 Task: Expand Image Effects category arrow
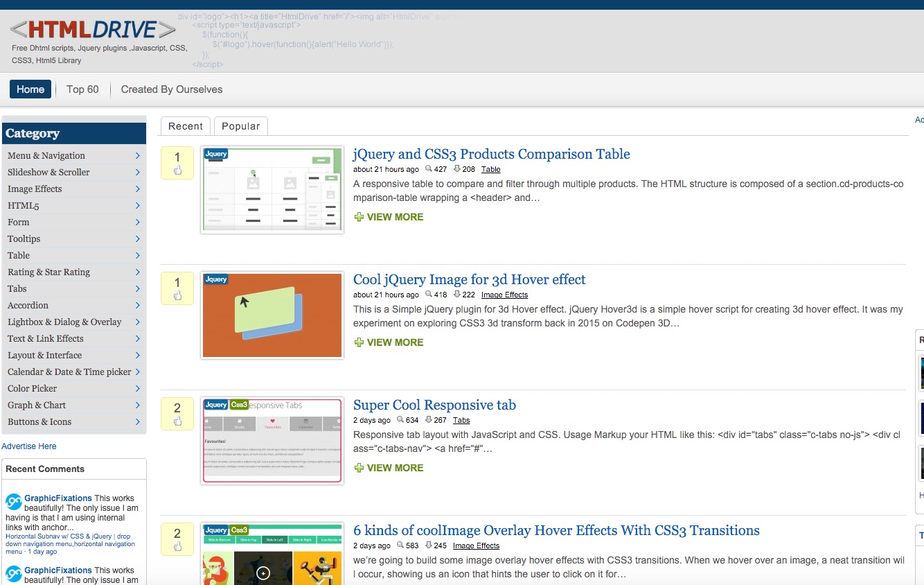[x=138, y=189]
